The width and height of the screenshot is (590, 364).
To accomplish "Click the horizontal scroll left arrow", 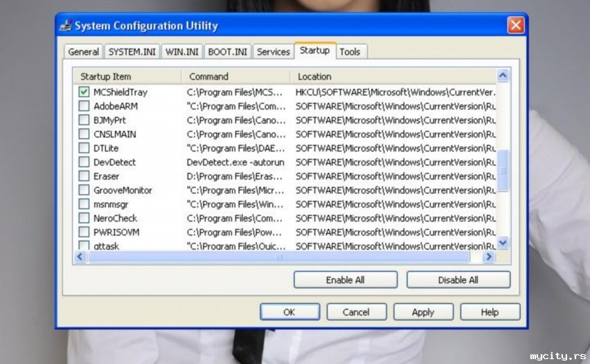I will tap(80, 257).
